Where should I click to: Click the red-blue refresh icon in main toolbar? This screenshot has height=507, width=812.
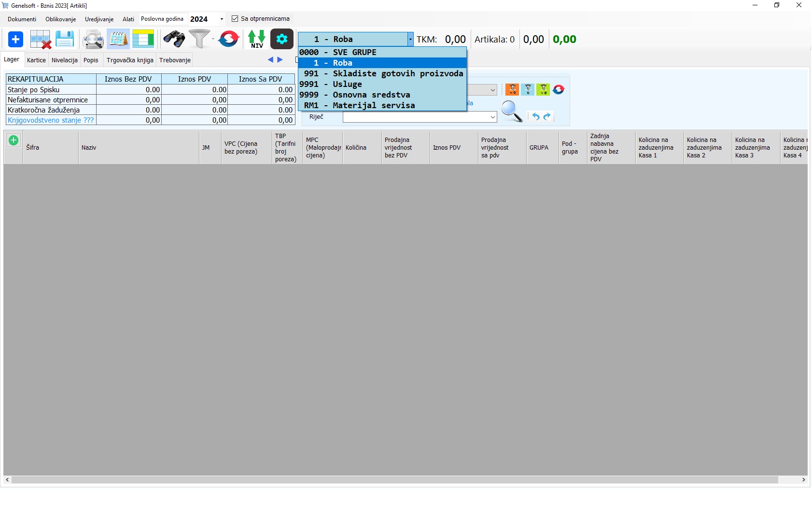pyautogui.click(x=229, y=39)
